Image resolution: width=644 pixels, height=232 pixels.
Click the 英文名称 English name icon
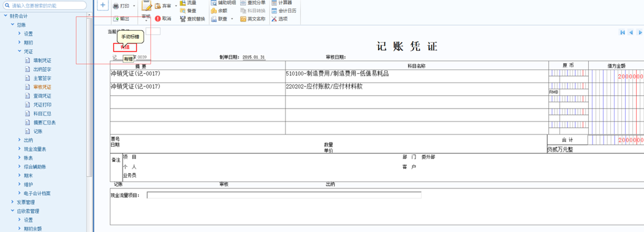243,19
